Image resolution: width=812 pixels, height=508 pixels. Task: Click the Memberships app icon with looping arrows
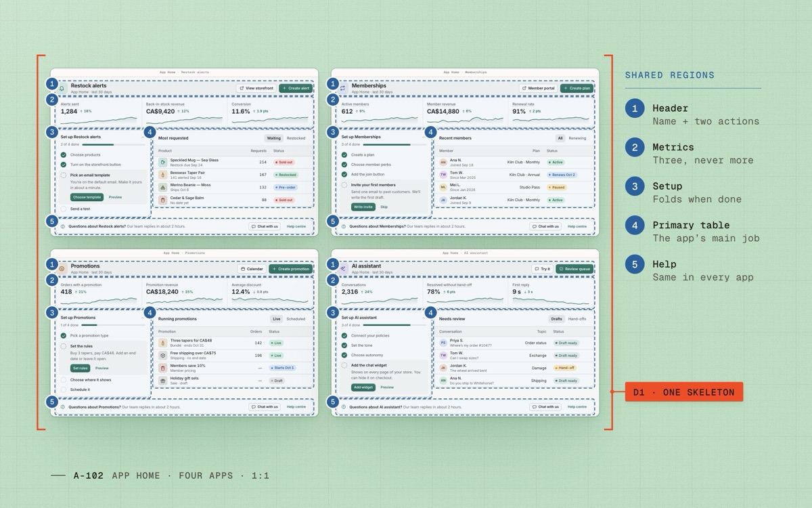pyautogui.click(x=342, y=88)
